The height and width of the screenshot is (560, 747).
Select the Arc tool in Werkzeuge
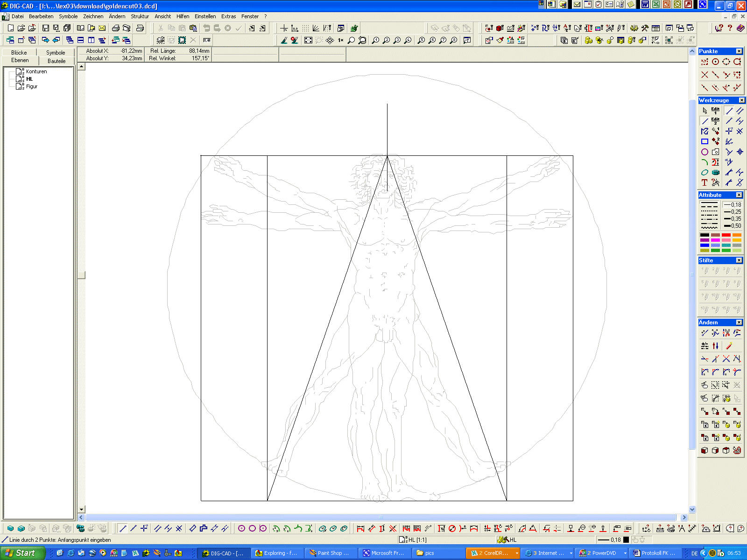(x=705, y=162)
